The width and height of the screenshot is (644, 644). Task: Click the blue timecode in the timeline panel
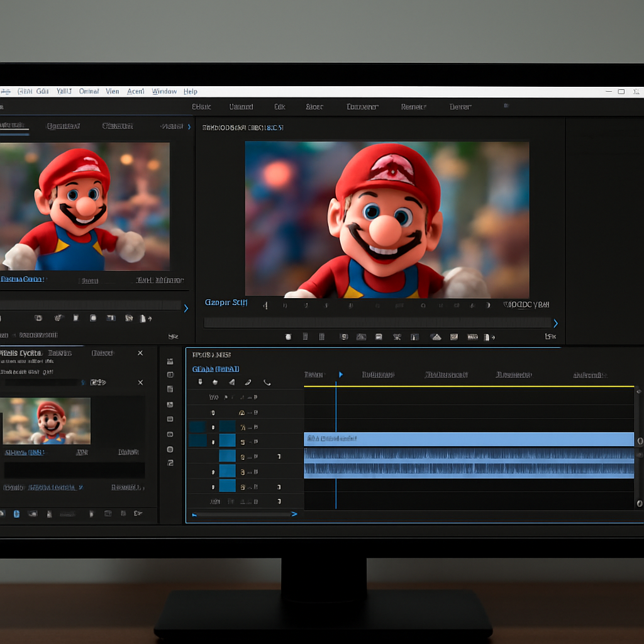point(216,369)
